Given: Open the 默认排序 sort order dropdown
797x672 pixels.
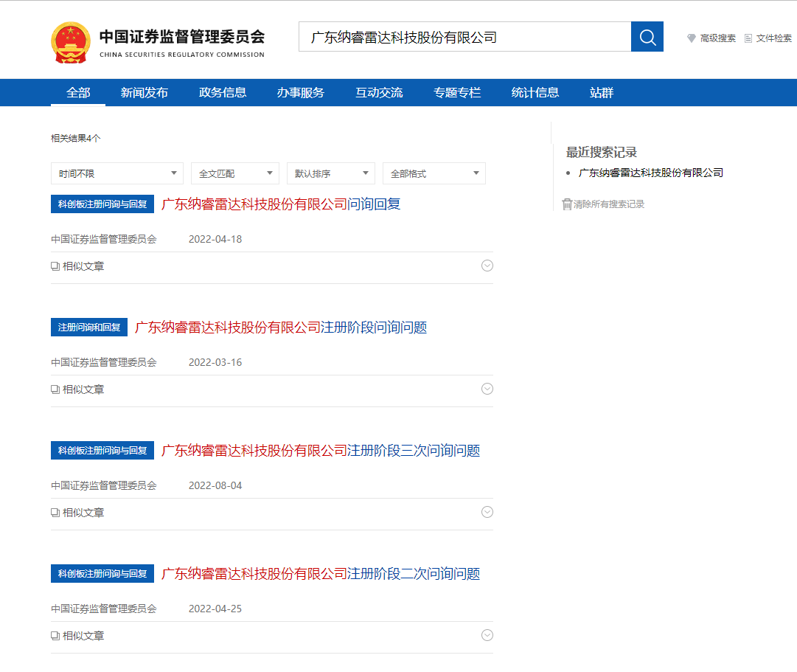Looking at the screenshot, I should [330, 174].
